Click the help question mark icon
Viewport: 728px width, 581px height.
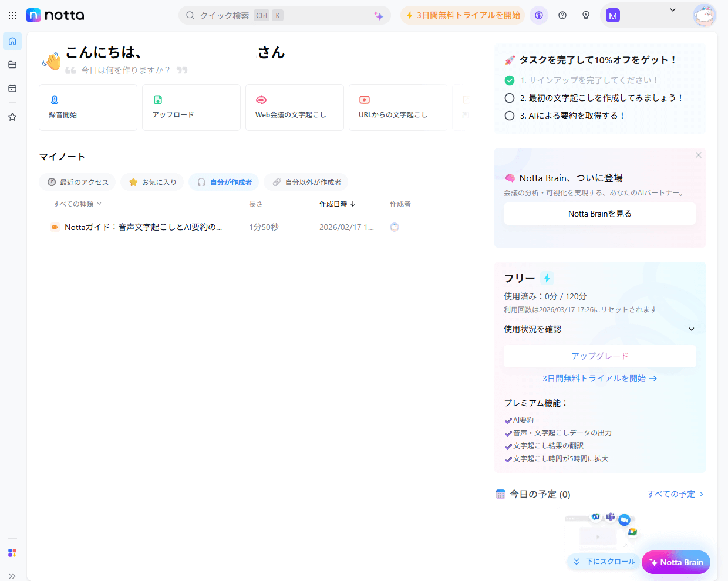click(562, 15)
